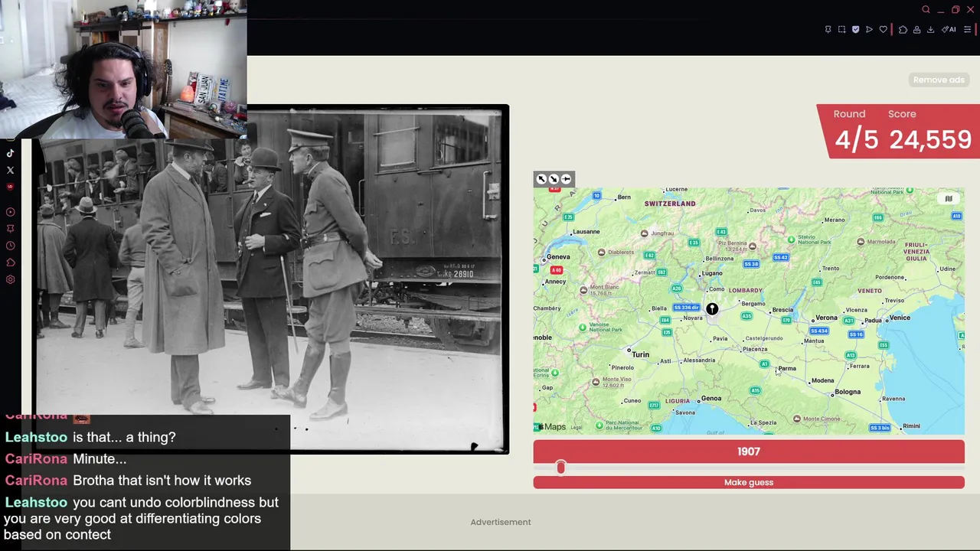Viewport: 980px width, 551px height.
Task: Select the snapshot capture icon
Action: (841, 30)
